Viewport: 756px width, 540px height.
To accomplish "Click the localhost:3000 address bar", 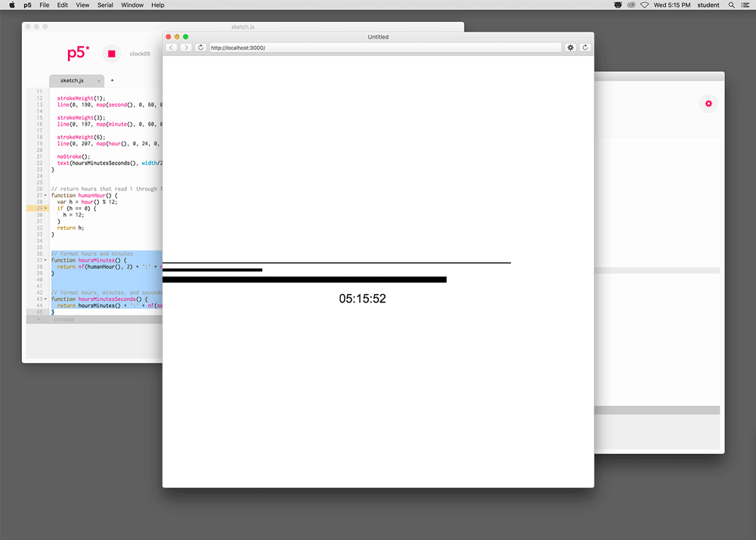I will coord(384,48).
